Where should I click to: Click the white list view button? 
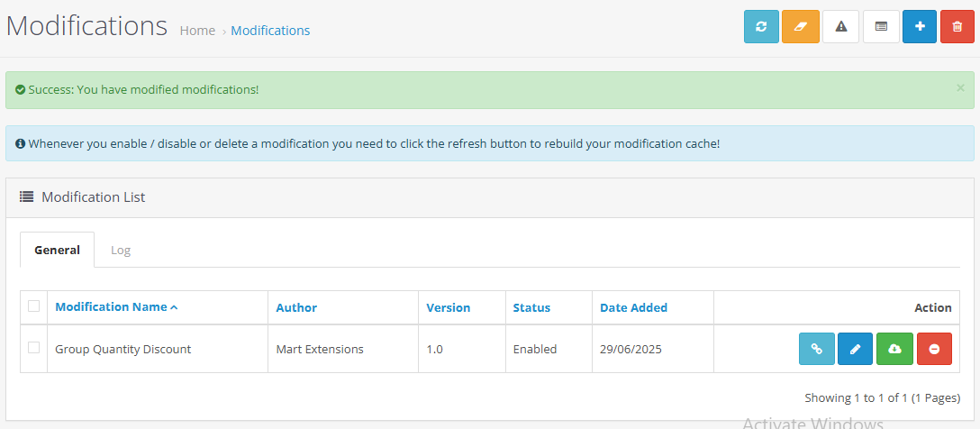coord(881,27)
